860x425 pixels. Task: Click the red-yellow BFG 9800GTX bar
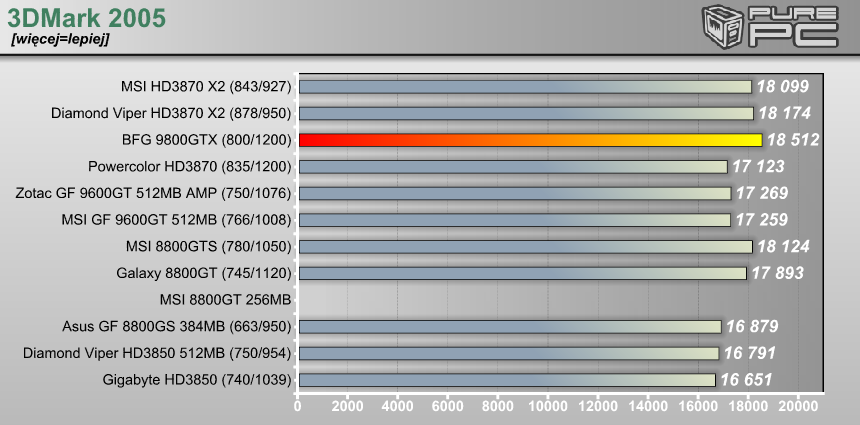[x=530, y=140]
